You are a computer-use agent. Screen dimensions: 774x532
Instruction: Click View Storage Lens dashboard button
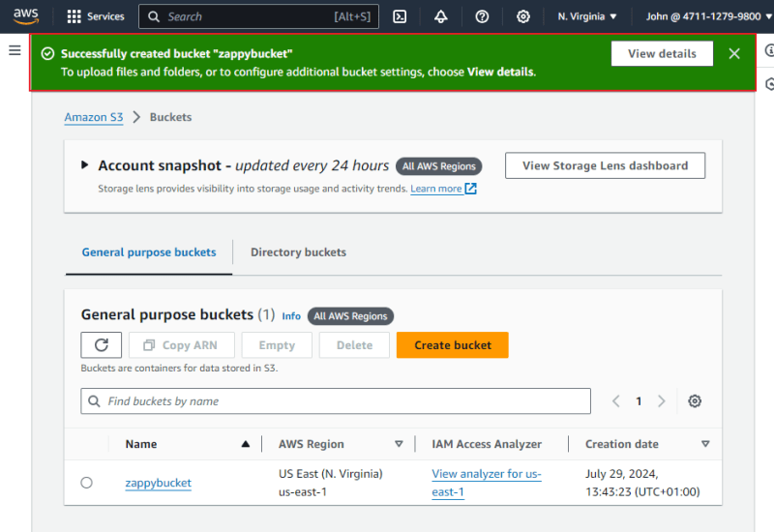click(606, 165)
